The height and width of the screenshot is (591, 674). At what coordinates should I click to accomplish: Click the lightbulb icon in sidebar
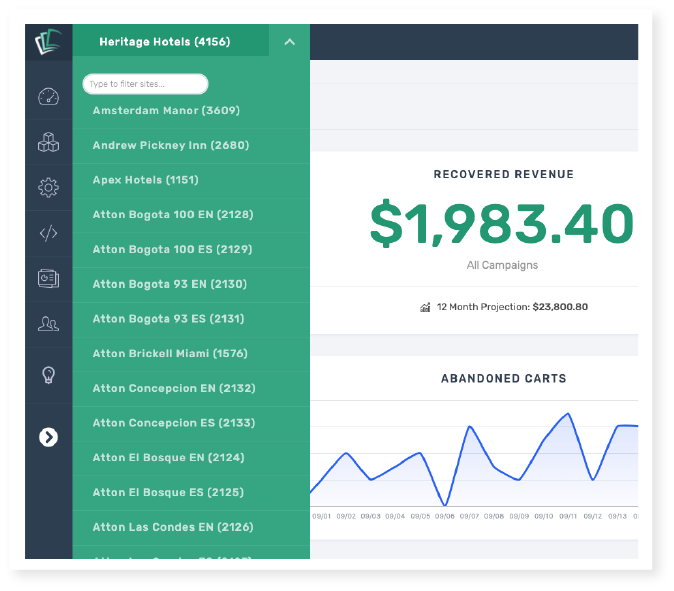[x=48, y=375]
